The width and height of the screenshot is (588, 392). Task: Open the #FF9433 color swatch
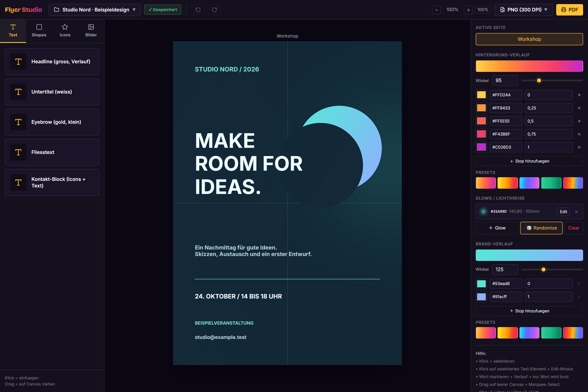pyautogui.click(x=481, y=108)
